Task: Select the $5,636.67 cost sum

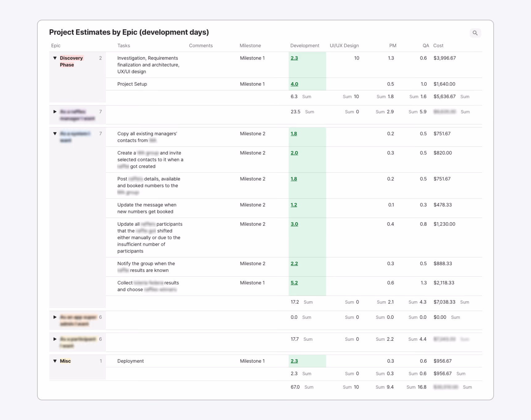Action: (x=445, y=97)
